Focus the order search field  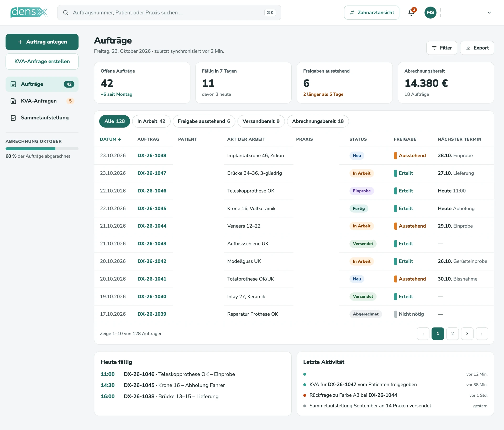[169, 13]
